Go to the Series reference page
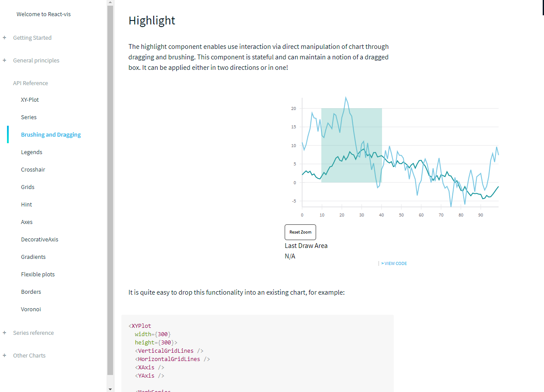 (x=28, y=117)
